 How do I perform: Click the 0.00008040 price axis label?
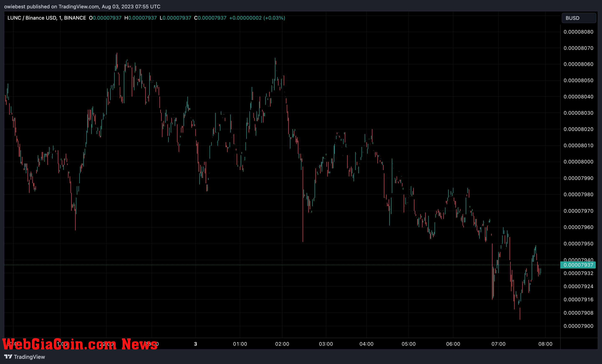coord(578,97)
